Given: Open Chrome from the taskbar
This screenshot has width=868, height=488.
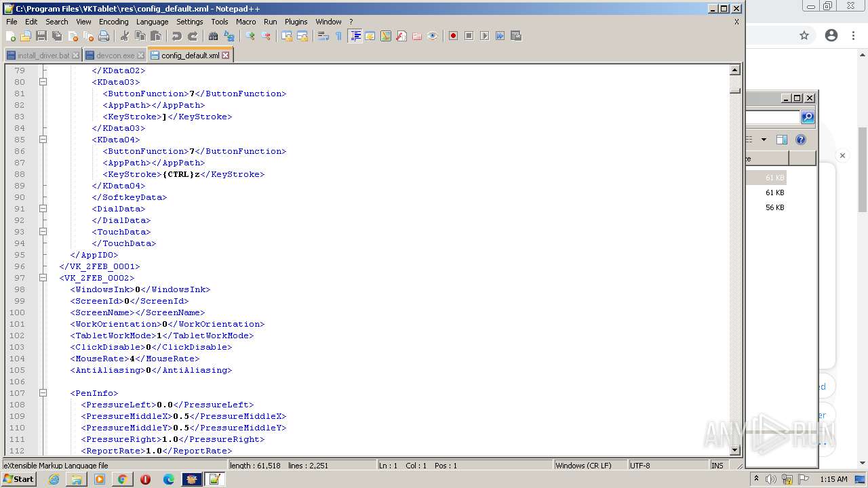Looking at the screenshot, I should (x=122, y=479).
